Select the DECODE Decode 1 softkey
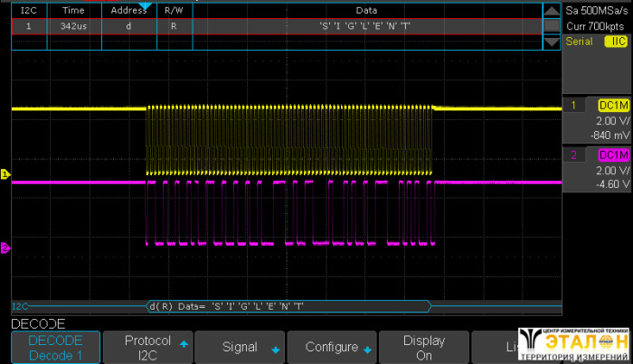This screenshot has width=633, height=364. click(x=55, y=347)
